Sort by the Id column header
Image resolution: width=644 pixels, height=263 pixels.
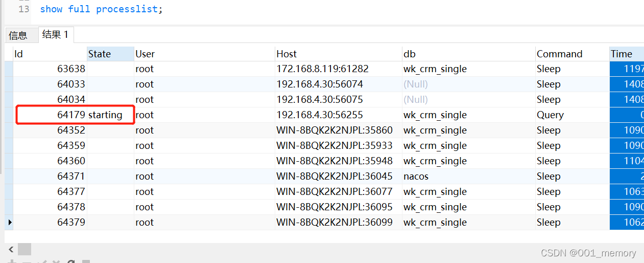pos(50,54)
